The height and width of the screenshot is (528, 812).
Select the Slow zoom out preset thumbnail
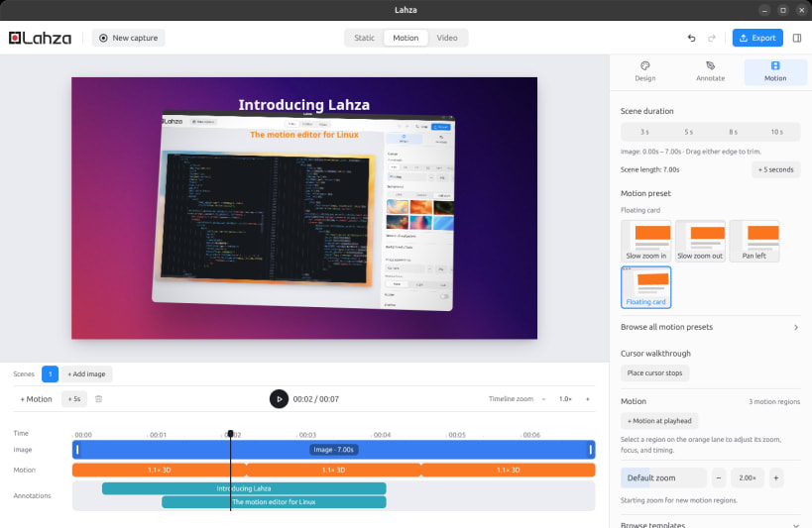pos(700,241)
